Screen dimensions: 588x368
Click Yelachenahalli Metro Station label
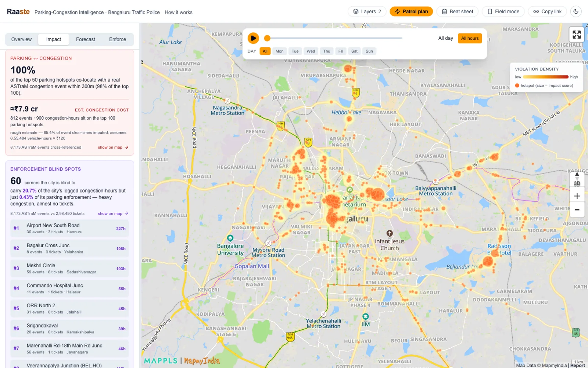click(324, 323)
